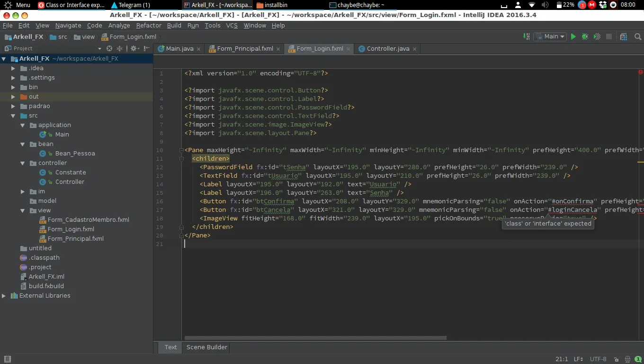The width and height of the screenshot is (644, 364).
Task: Open Form_Principal.fxml in project tree
Action: click(x=75, y=238)
